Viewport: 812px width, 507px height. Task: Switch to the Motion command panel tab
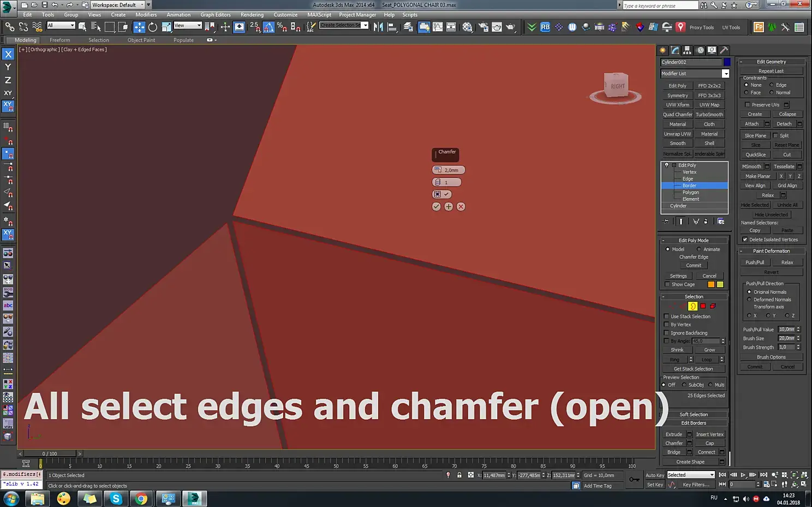[x=700, y=50]
